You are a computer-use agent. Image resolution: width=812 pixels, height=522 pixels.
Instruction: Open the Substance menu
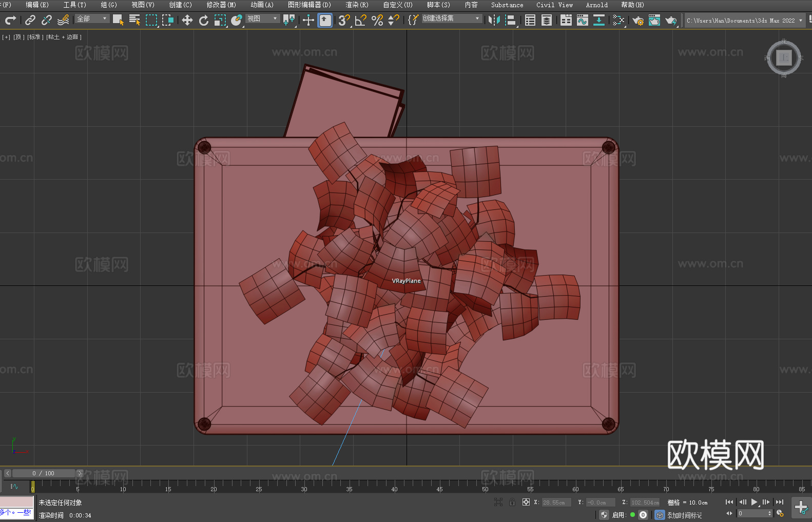(x=507, y=5)
